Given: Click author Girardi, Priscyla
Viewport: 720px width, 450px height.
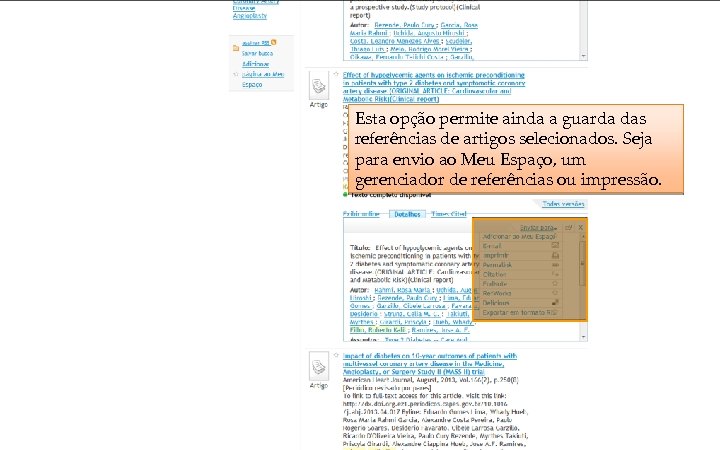Looking at the screenshot, I should 404,322.
